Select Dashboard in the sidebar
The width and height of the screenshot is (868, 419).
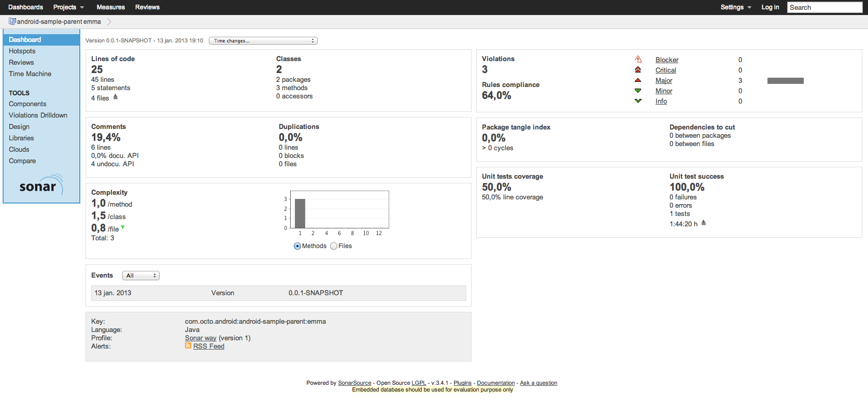41,40
